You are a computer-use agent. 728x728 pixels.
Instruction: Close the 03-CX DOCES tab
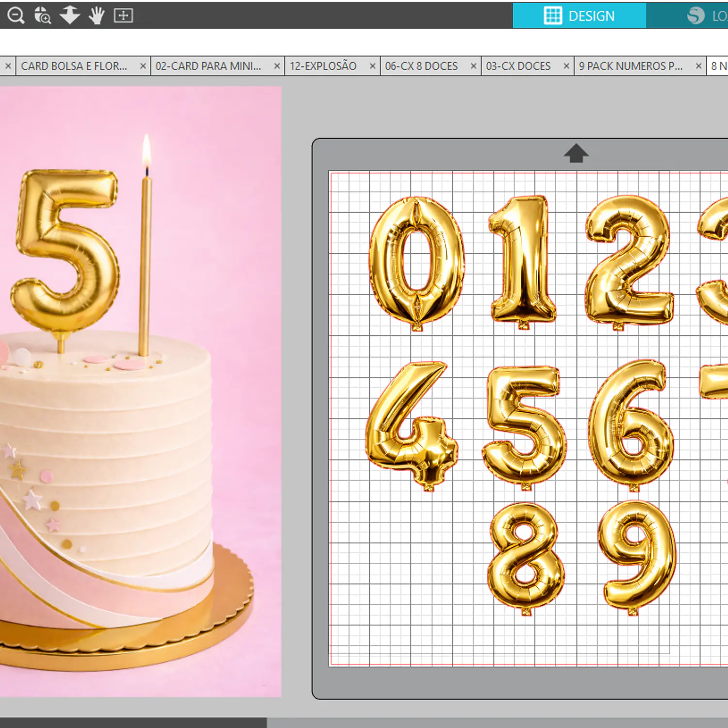click(566, 66)
